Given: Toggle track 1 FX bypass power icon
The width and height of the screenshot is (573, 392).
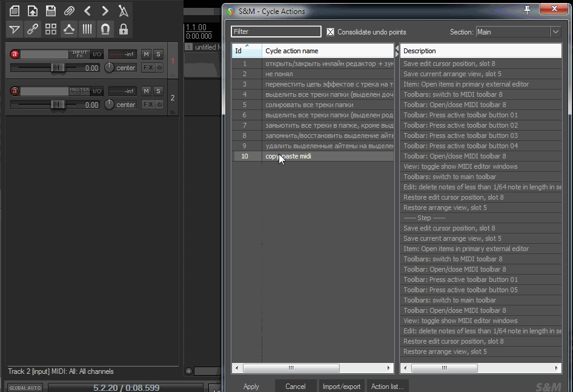Looking at the screenshot, I should 160,68.
